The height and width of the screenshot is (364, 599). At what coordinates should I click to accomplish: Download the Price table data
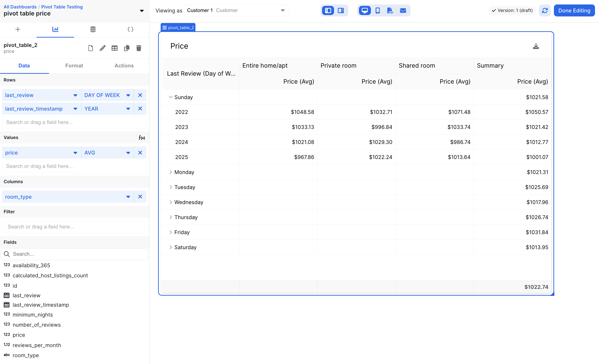(x=536, y=46)
